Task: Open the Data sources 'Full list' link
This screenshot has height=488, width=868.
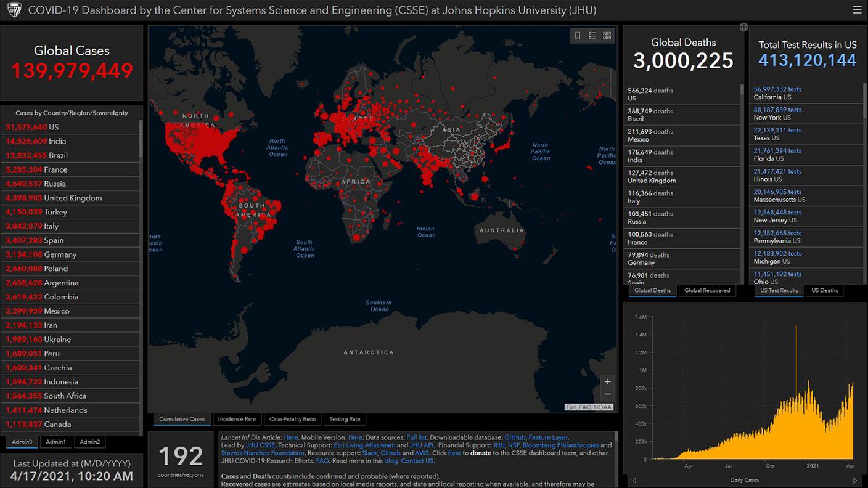Action: [x=417, y=437]
